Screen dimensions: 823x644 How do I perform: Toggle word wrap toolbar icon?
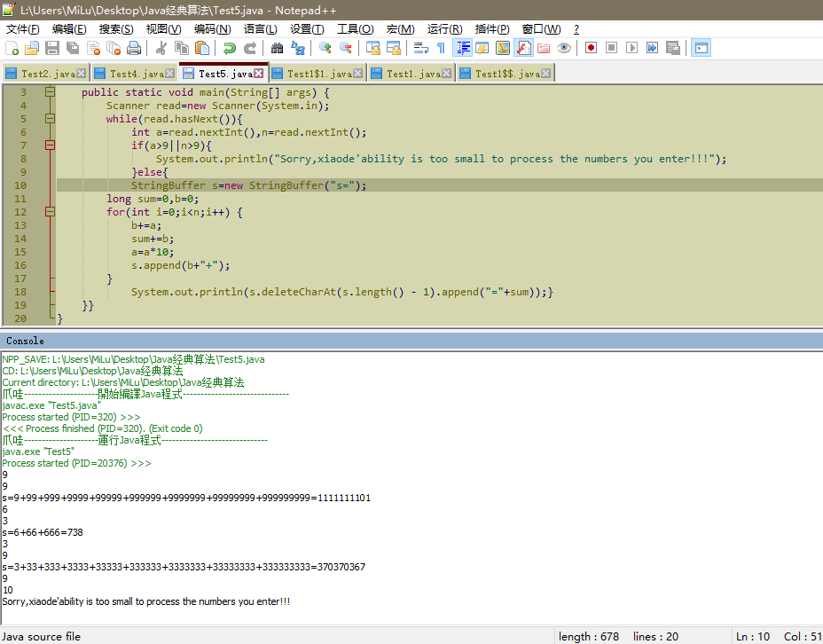(x=420, y=48)
